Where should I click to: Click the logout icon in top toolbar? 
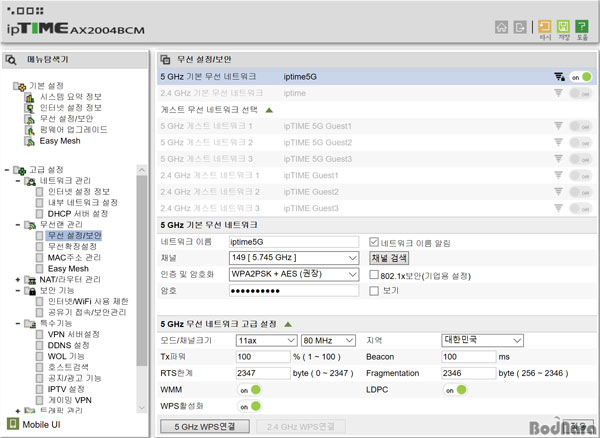pyautogui.click(x=520, y=27)
